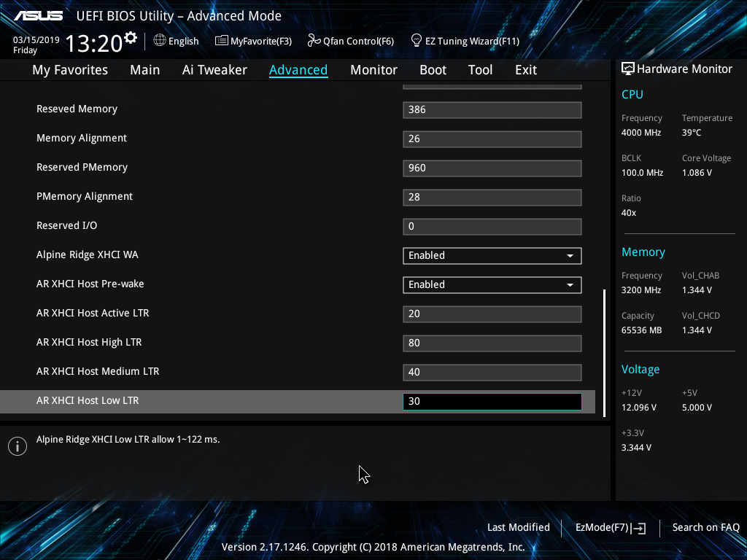This screenshot has width=747, height=560.
Task: Click the settings list scrollbar
Action: pyautogui.click(x=604, y=353)
